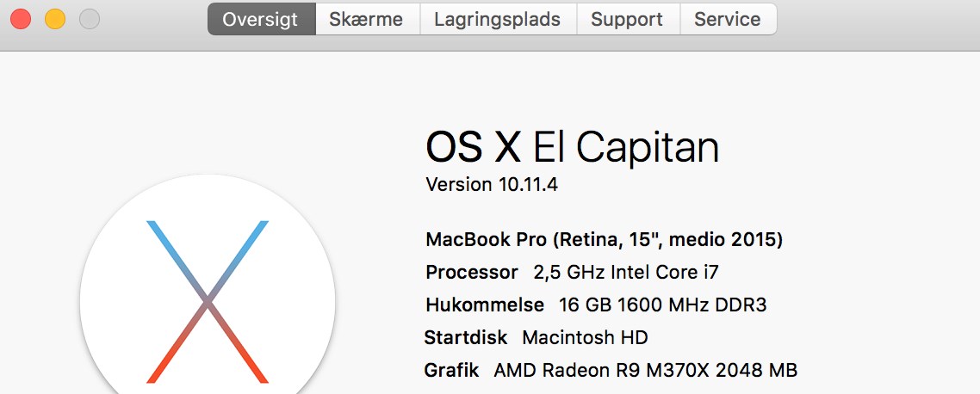Click the Startdisk label
Image resolution: width=980 pixels, height=394 pixels.
pyautogui.click(x=466, y=338)
